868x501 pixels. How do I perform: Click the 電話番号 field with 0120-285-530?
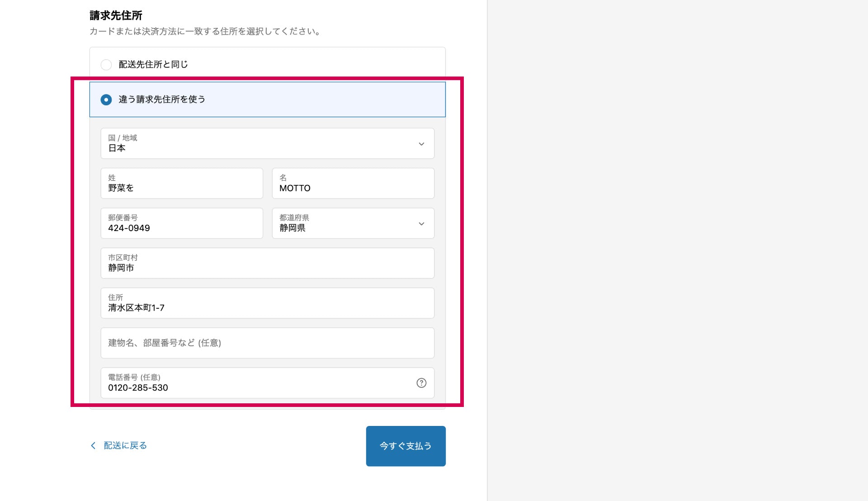click(253, 383)
